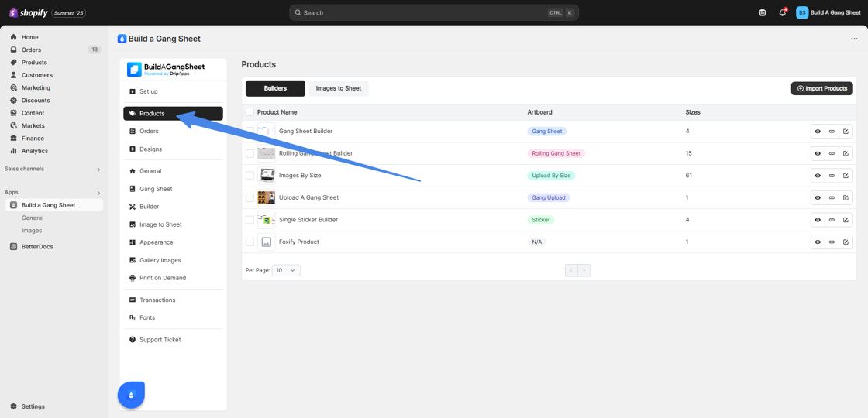Copy link for Single Sticker Builder
Viewport: 868px width, 418px height.
click(832, 220)
